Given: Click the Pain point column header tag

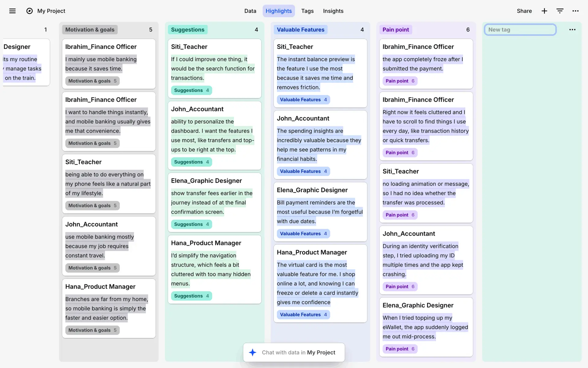Looking at the screenshot, I should click(395, 30).
